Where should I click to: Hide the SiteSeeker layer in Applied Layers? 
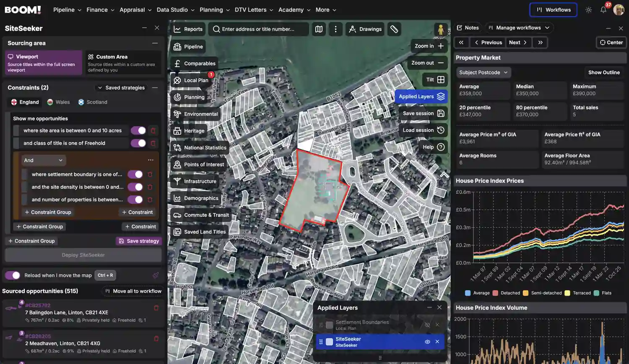(x=427, y=341)
